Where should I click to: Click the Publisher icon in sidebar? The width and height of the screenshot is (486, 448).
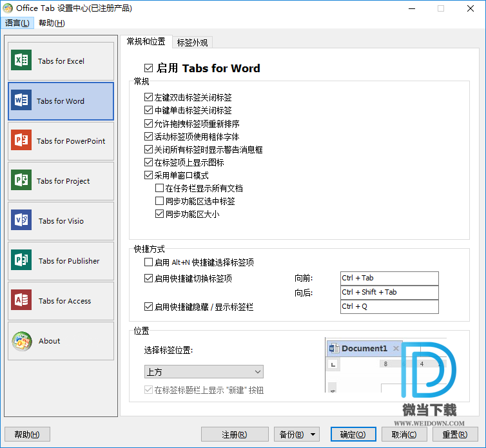(21, 260)
